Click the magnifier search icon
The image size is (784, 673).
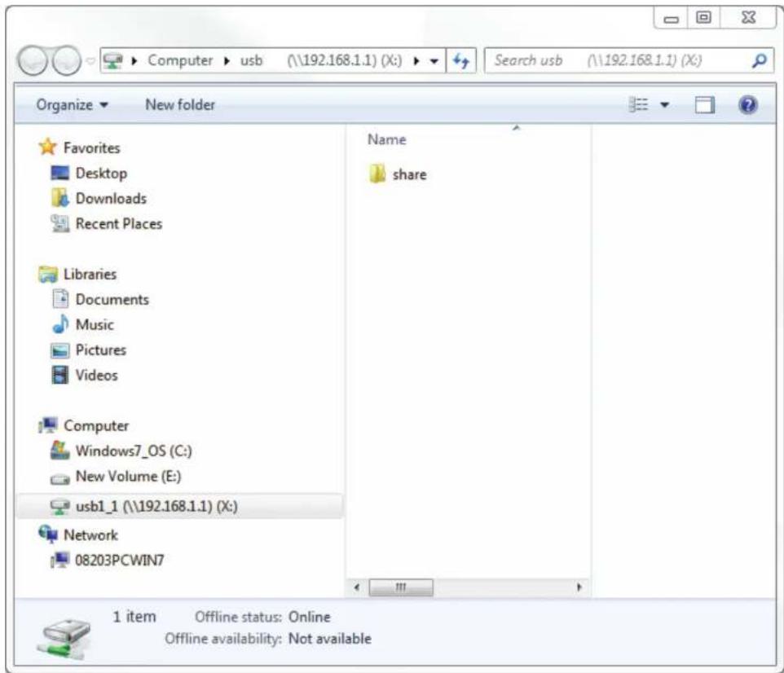pos(760,60)
